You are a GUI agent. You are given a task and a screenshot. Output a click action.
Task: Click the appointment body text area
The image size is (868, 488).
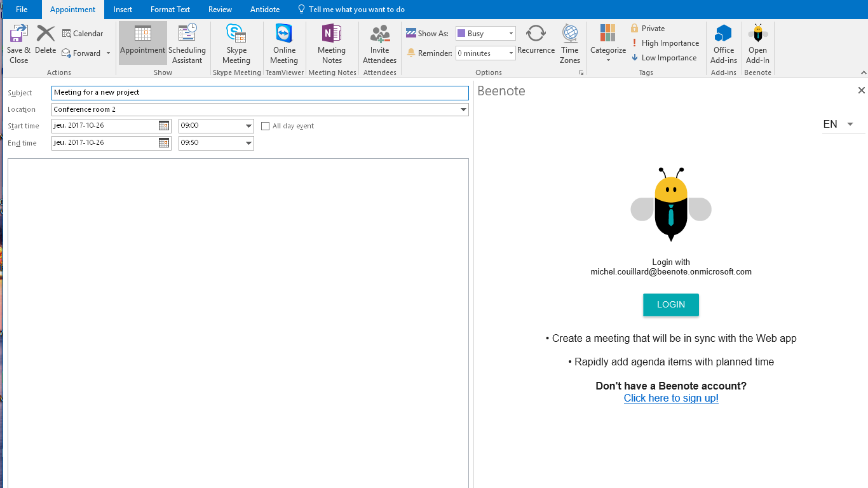pos(238,323)
